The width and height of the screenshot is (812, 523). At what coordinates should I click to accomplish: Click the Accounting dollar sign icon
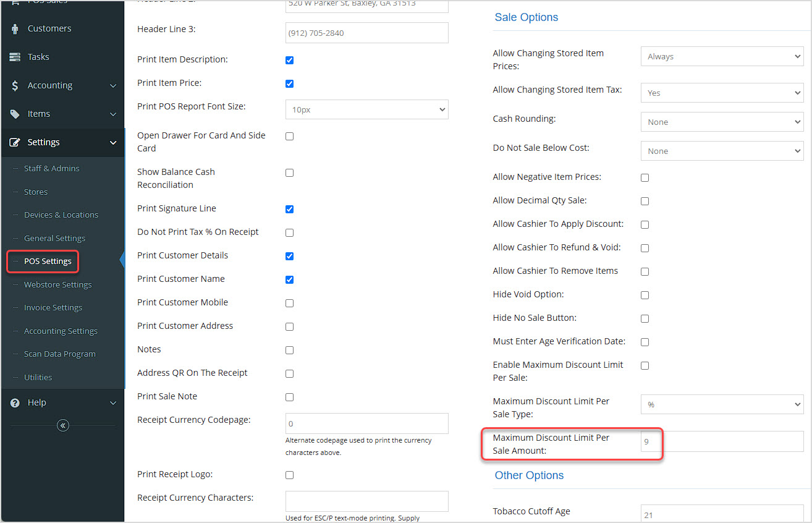pyautogui.click(x=15, y=85)
